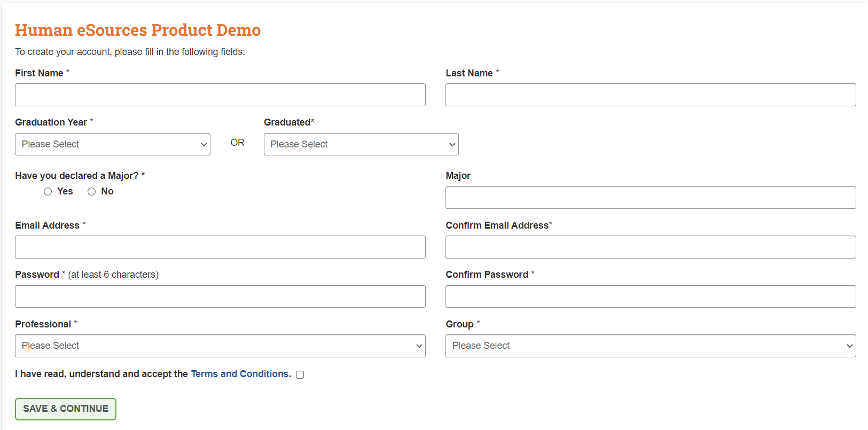Focus the Email Address field
This screenshot has height=430, width=868.
[220, 247]
